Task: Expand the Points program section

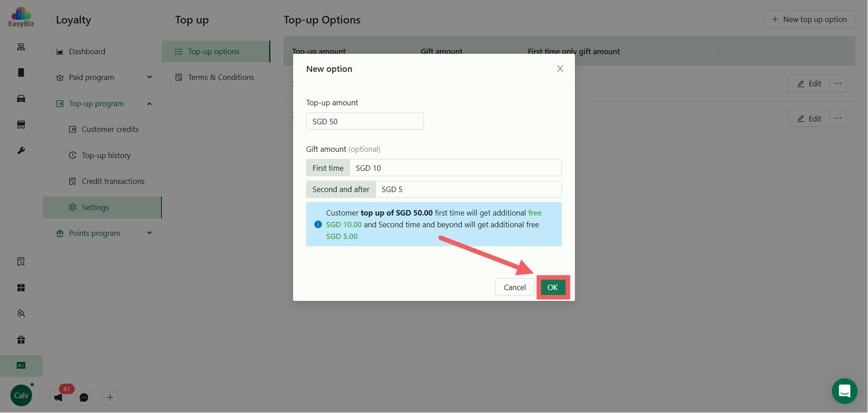Action: [150, 233]
